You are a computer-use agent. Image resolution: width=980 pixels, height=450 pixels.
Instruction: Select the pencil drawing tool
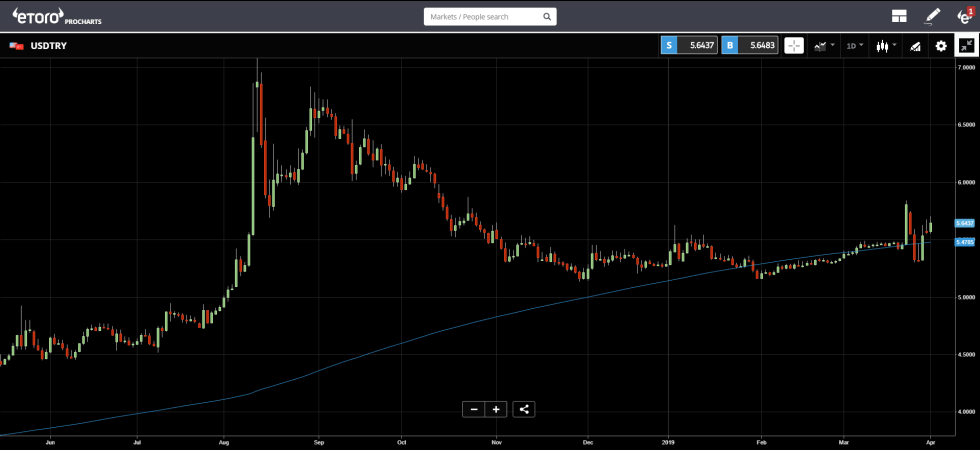pos(932,16)
